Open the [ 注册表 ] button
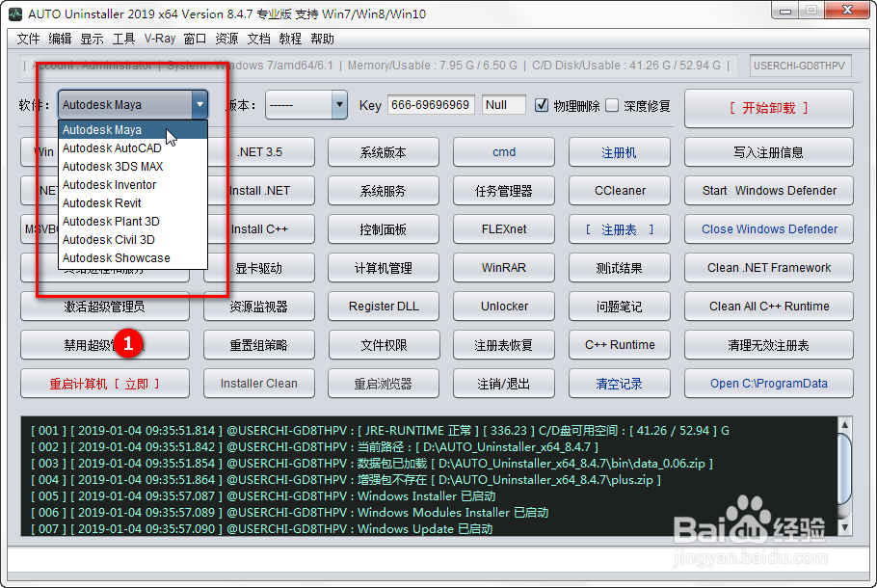This screenshot has height=588, width=877. click(619, 229)
